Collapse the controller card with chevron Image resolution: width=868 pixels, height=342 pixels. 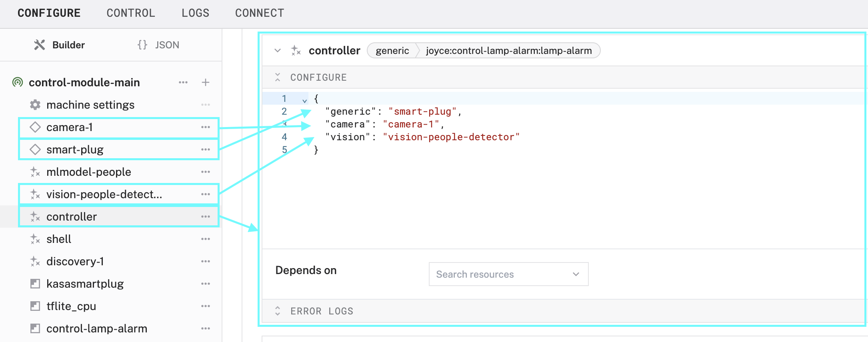pos(278,50)
